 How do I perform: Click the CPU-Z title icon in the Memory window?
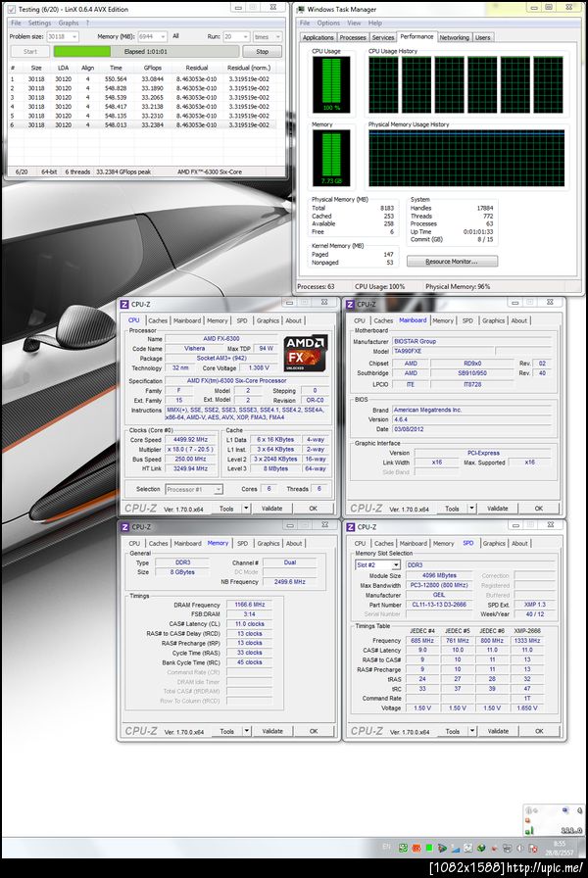pyautogui.click(x=124, y=527)
